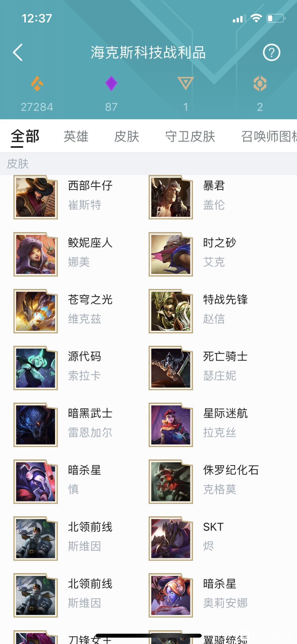This screenshot has width=297, height=644.
Task: Tap the triangle key fragment icon
Action: click(186, 83)
